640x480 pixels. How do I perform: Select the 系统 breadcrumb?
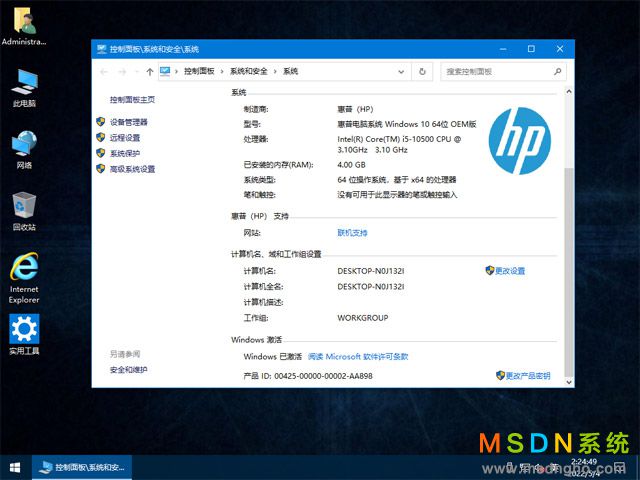pos(290,71)
